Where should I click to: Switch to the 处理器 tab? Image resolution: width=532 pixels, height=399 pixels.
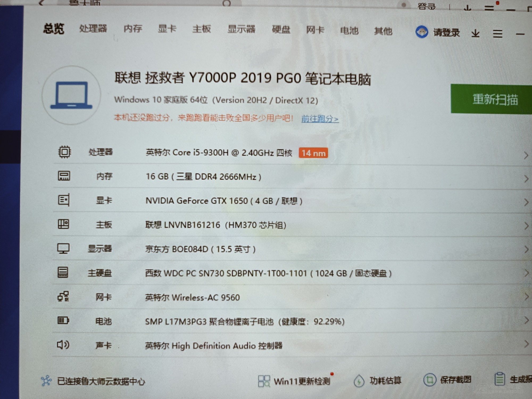point(93,28)
